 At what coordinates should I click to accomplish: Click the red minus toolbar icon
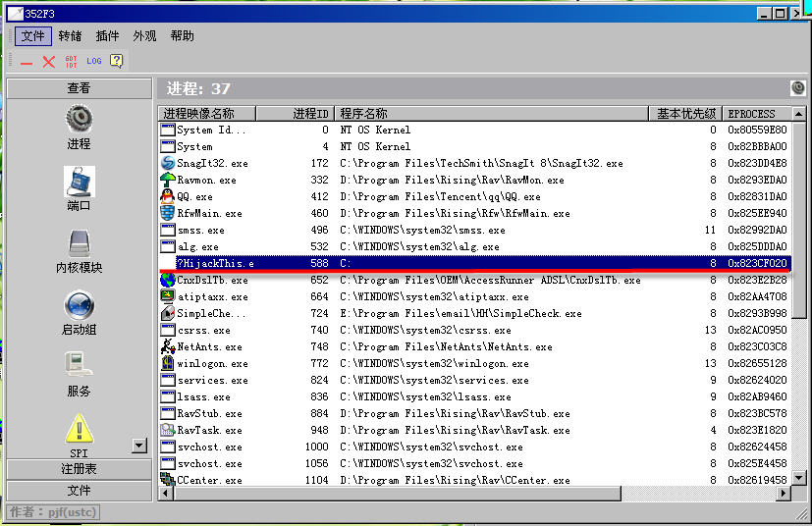click(27, 63)
